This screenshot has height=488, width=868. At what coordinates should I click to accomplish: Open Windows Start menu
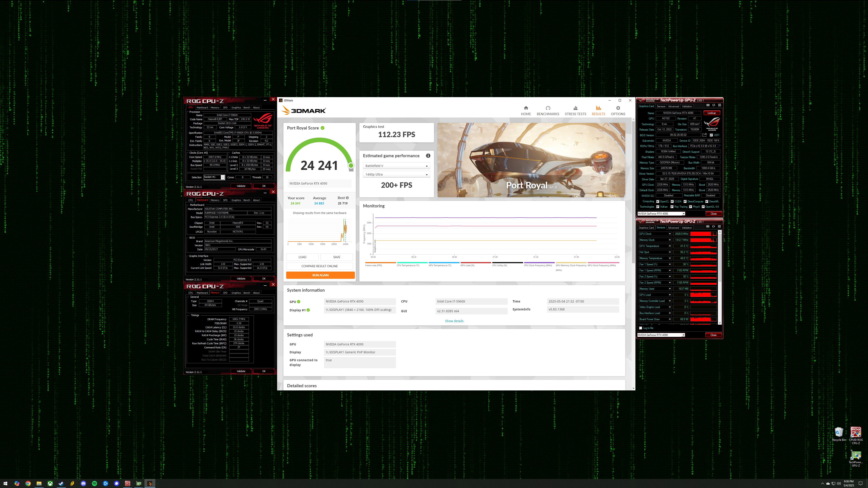click(x=5, y=483)
